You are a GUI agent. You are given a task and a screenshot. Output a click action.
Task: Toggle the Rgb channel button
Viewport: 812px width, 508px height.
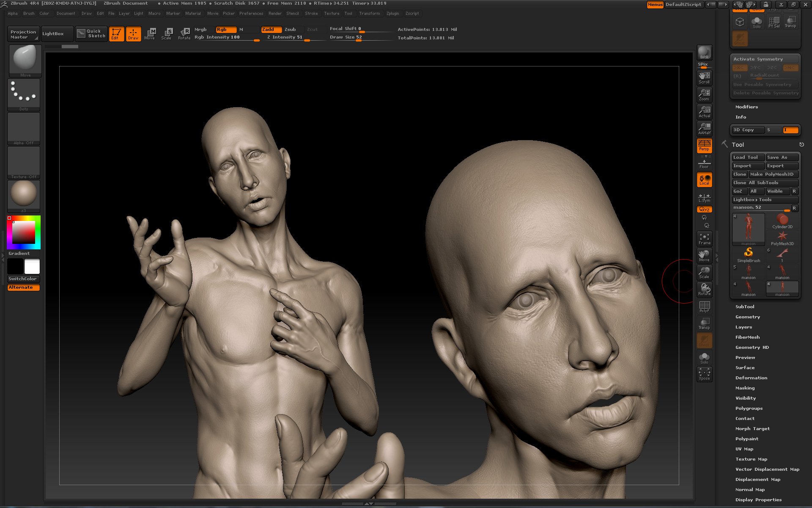tap(226, 30)
